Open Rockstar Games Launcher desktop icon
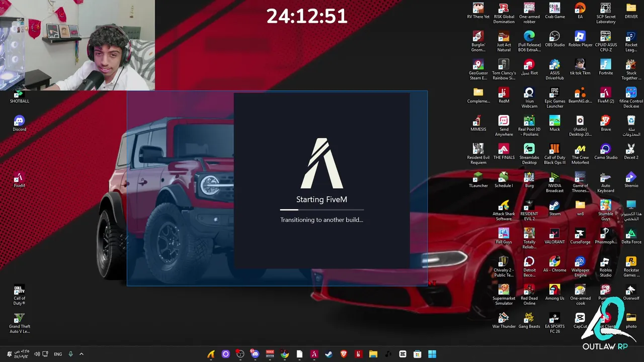This screenshot has height=362, width=644. tap(631, 266)
